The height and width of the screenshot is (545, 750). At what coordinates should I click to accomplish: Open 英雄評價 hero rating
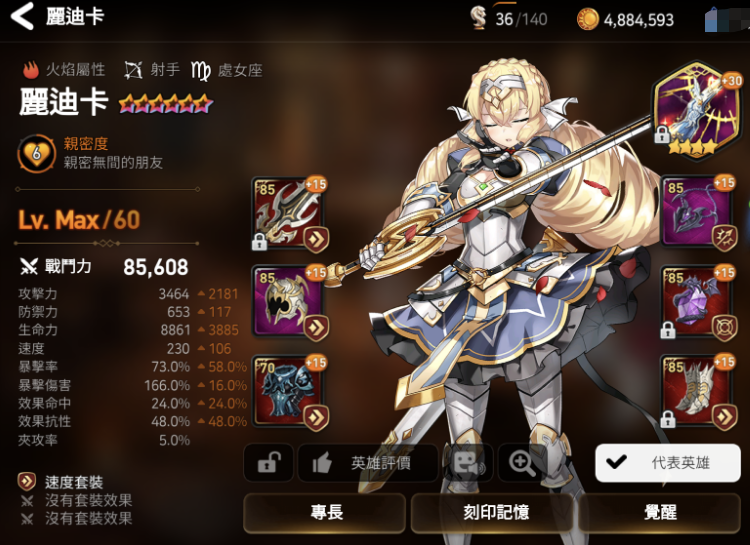[368, 463]
